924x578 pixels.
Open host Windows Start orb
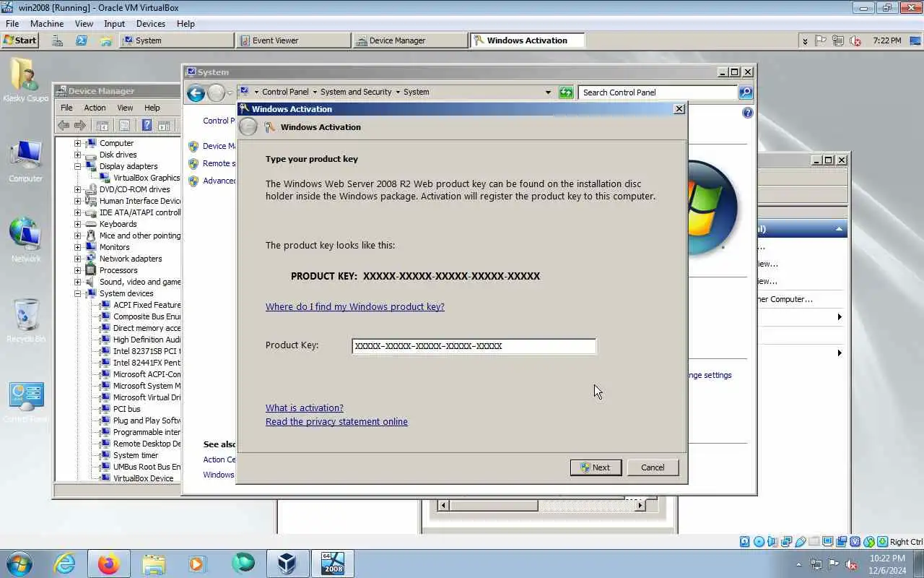19,564
